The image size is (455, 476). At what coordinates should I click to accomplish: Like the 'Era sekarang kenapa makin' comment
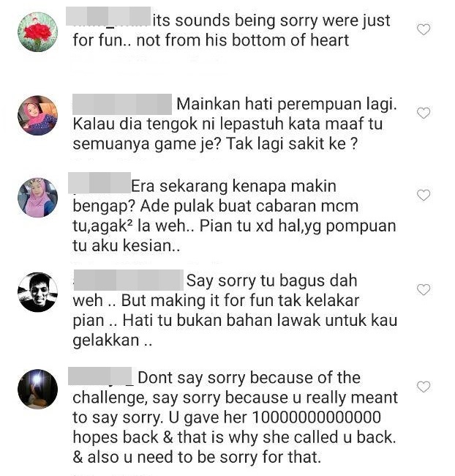(x=424, y=195)
